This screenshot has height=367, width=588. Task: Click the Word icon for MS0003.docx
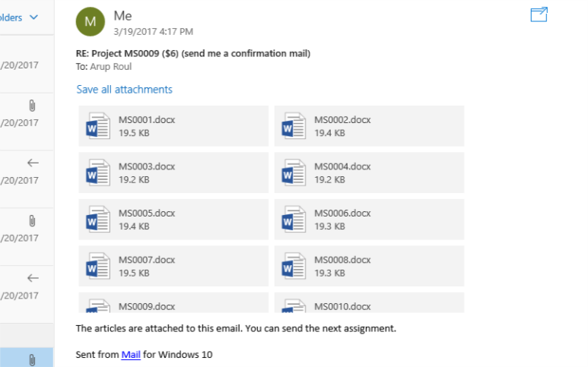[98, 172]
